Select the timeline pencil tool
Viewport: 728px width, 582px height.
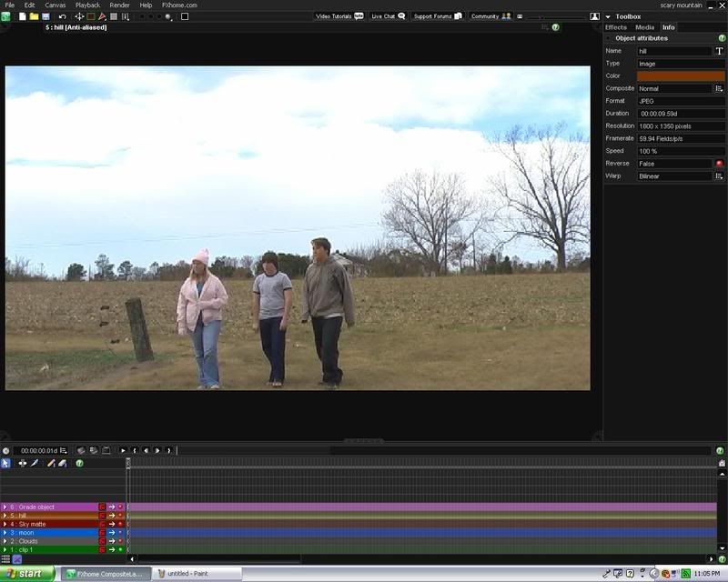[51, 463]
